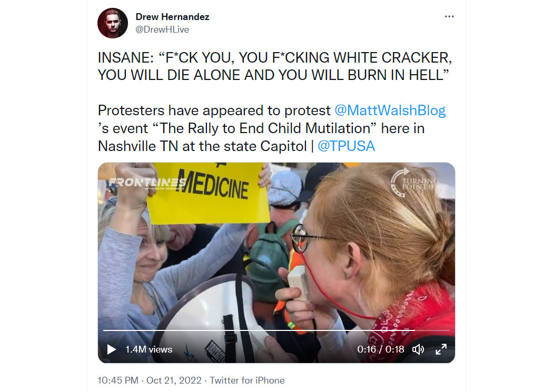Expand the video to fullscreen

pyautogui.click(x=441, y=349)
